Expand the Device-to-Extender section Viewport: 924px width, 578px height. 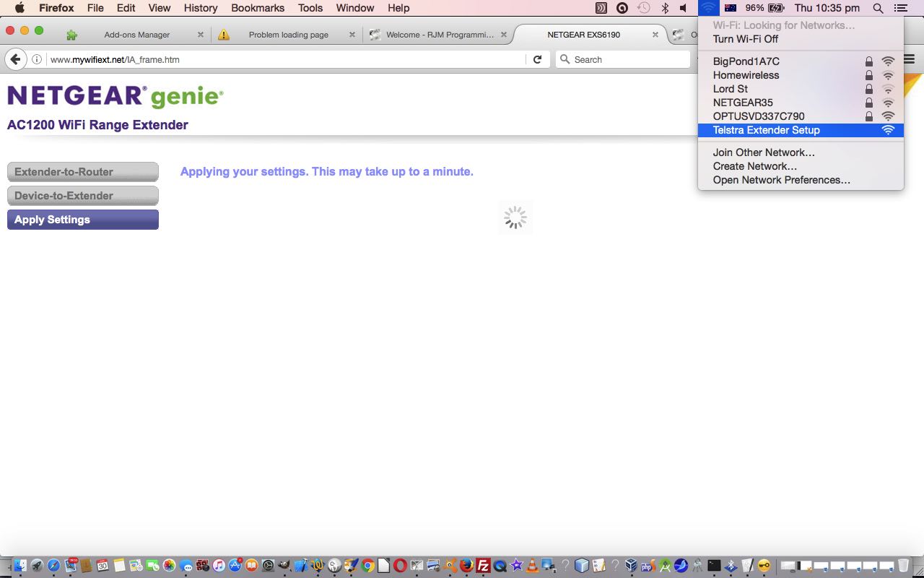tap(82, 196)
